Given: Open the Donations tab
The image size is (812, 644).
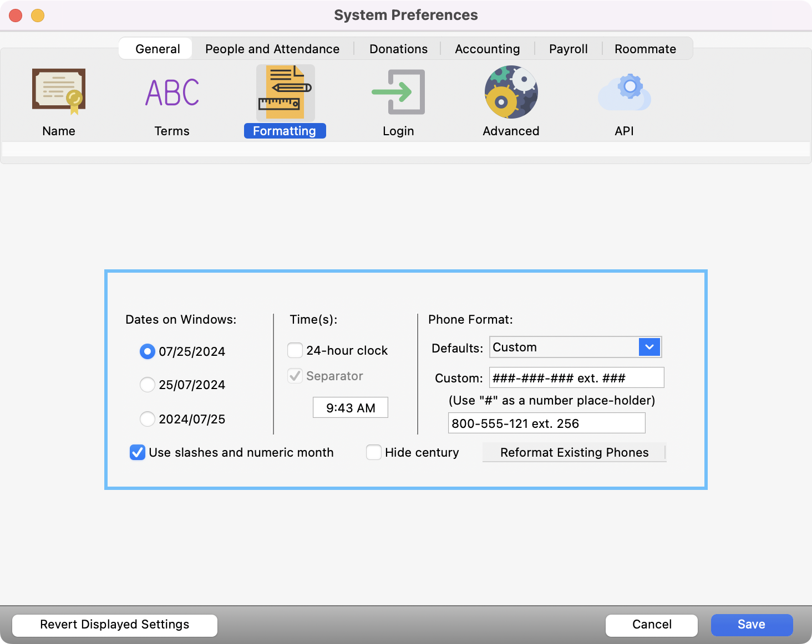Looking at the screenshot, I should click(398, 49).
